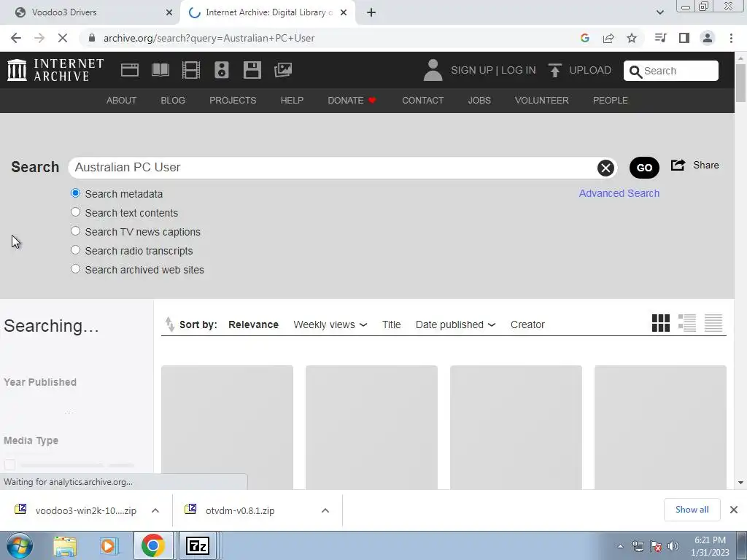Viewport: 747px width, 560px height.
Task: Open DONATE menu item
Action: coord(352,100)
